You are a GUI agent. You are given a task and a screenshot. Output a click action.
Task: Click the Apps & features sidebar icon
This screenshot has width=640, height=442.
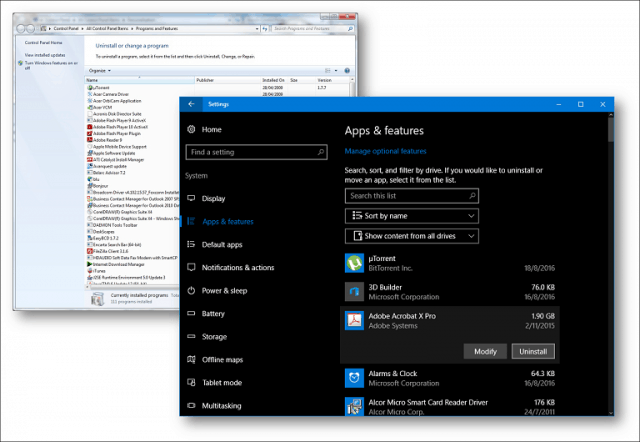191,221
